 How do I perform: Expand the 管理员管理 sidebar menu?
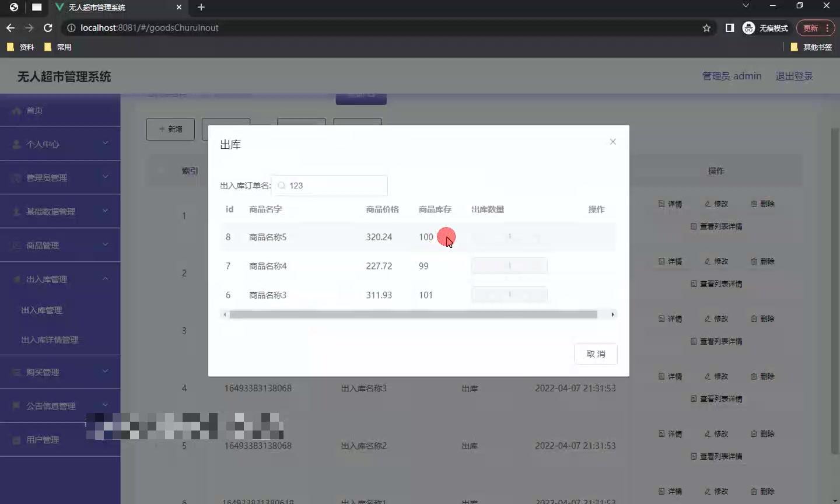pyautogui.click(x=60, y=178)
